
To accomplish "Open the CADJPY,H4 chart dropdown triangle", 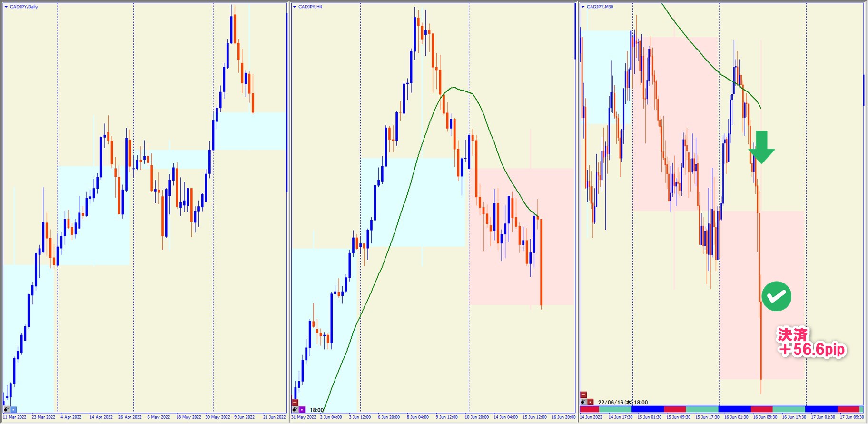I will [x=295, y=7].
